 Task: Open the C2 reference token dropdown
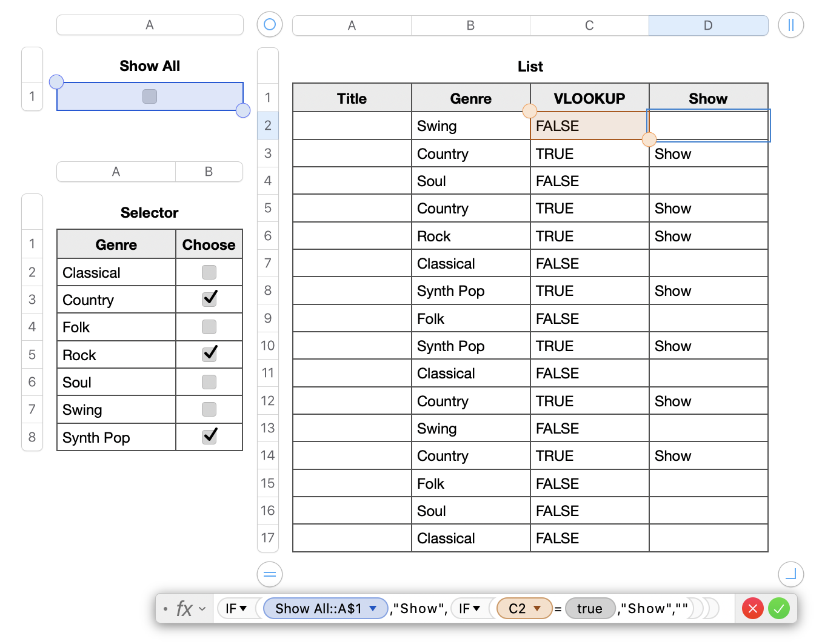point(537,608)
